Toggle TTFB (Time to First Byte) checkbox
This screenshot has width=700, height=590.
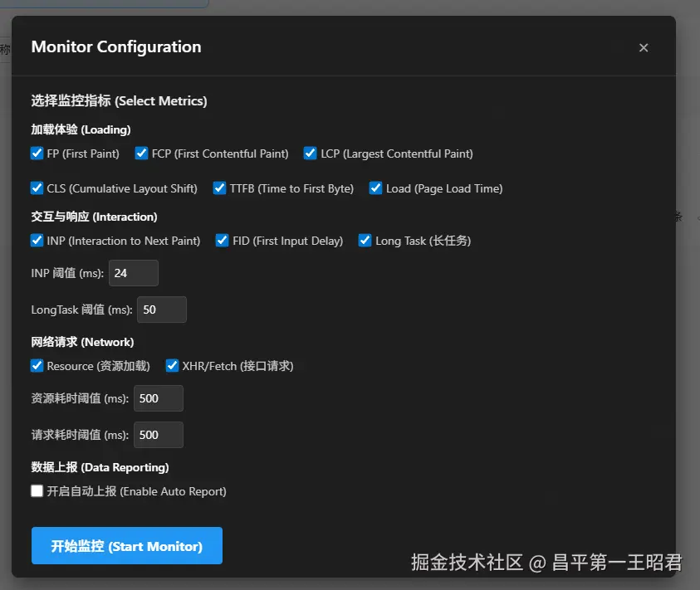click(x=220, y=188)
